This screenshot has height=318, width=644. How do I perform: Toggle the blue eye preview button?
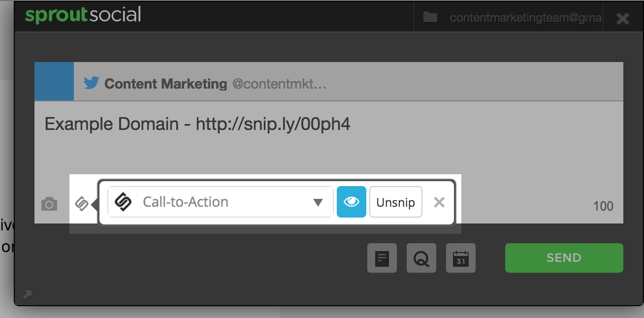(x=352, y=202)
